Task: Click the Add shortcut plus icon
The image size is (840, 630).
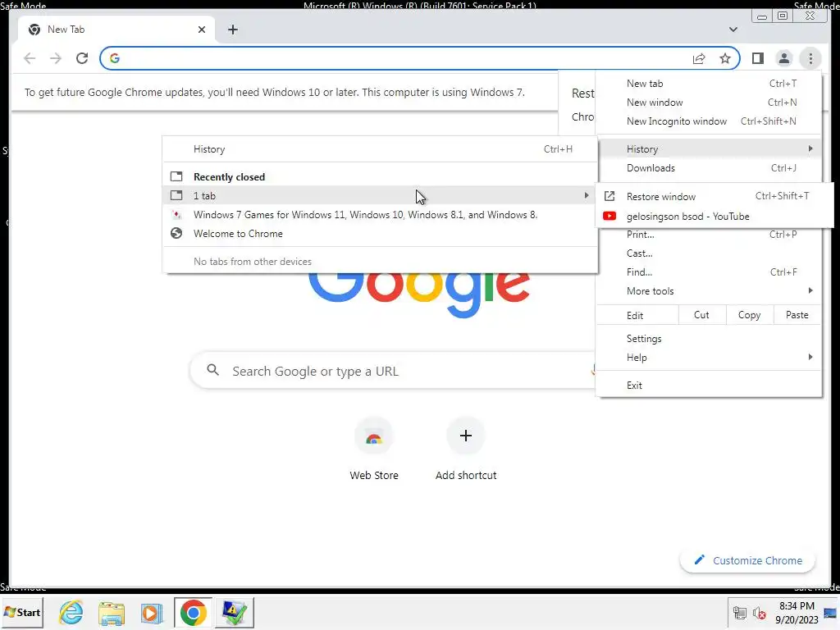Action: (x=466, y=436)
